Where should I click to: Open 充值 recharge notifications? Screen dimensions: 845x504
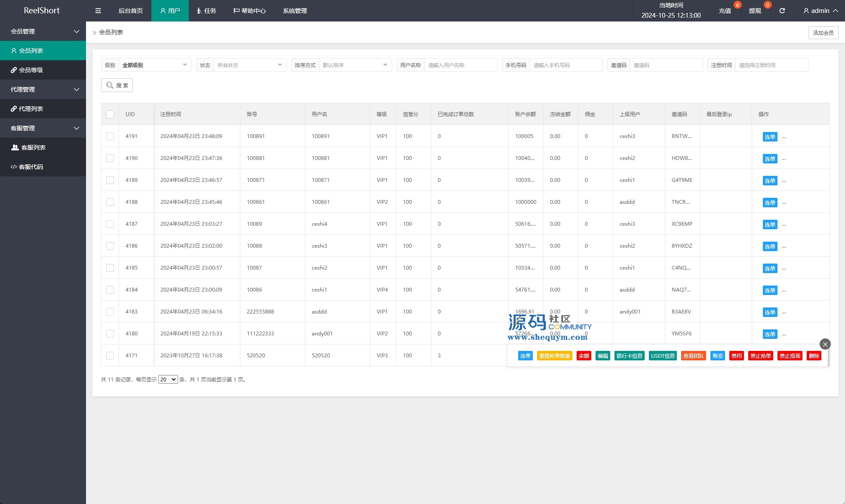click(x=725, y=11)
